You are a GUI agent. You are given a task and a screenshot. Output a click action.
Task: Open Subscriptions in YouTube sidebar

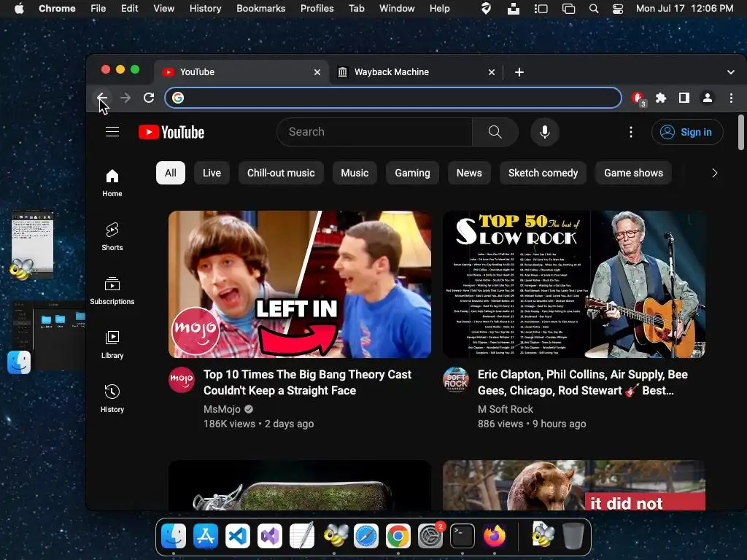112,290
